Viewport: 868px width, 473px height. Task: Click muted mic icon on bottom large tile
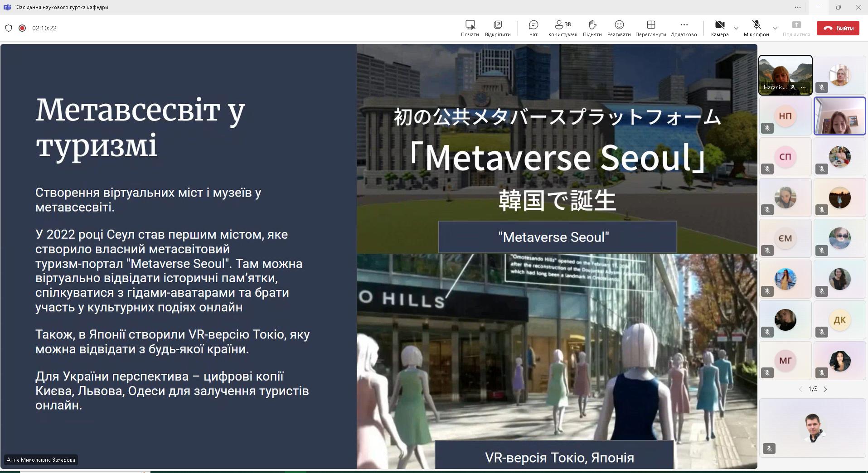pyautogui.click(x=769, y=449)
